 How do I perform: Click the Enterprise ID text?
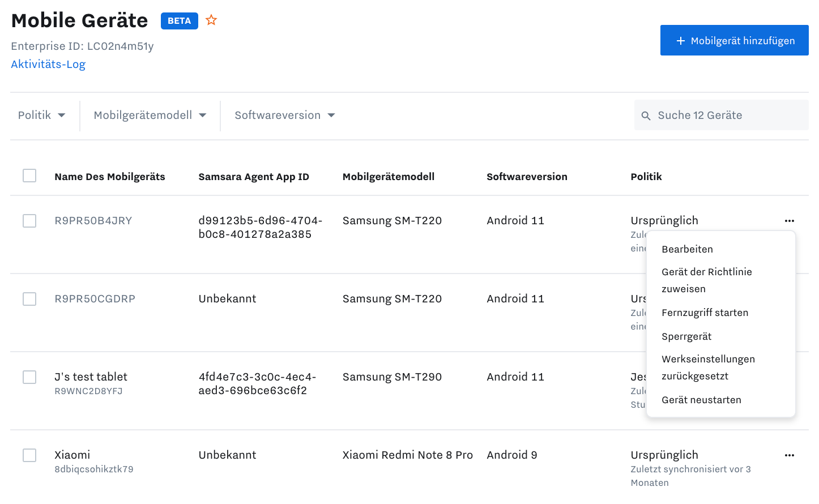click(x=82, y=46)
